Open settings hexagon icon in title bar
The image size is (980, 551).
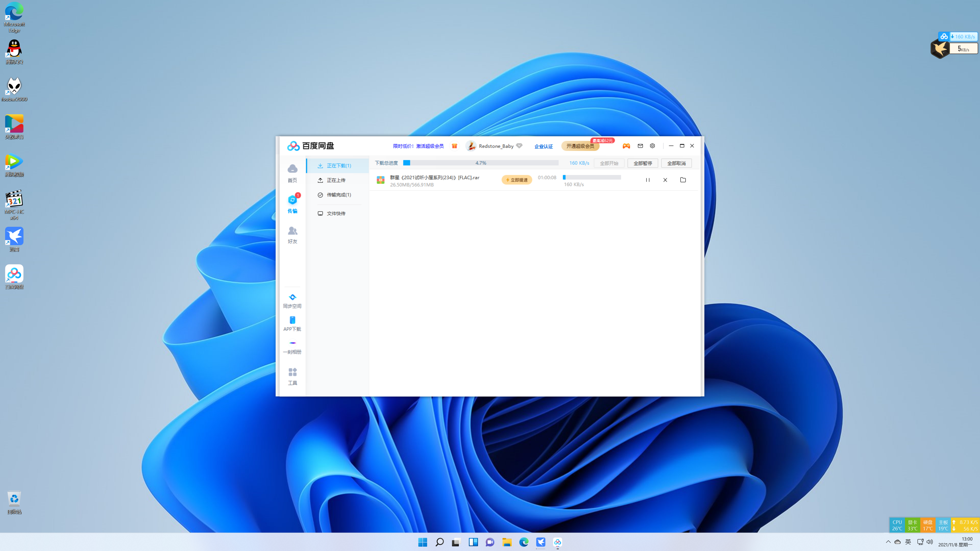[653, 146]
